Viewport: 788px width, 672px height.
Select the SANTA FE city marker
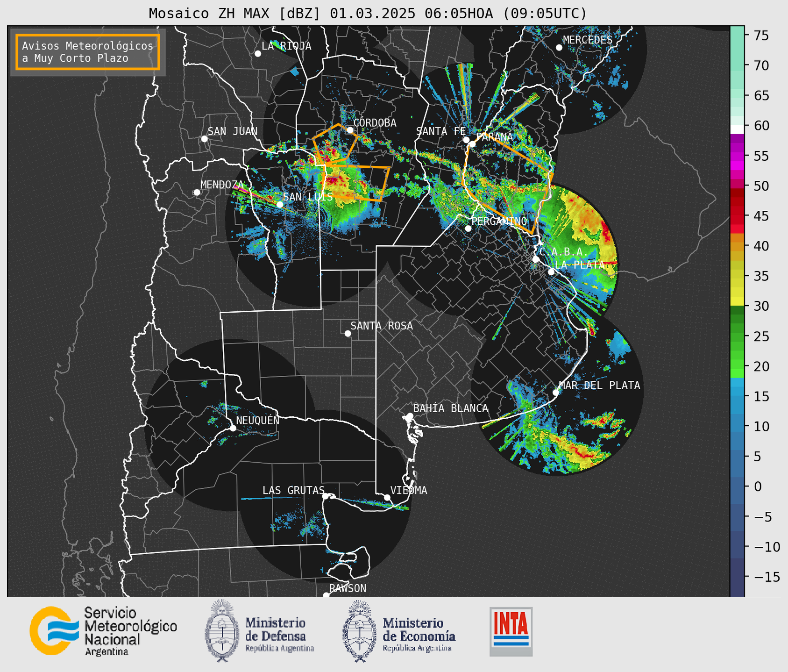tap(466, 140)
